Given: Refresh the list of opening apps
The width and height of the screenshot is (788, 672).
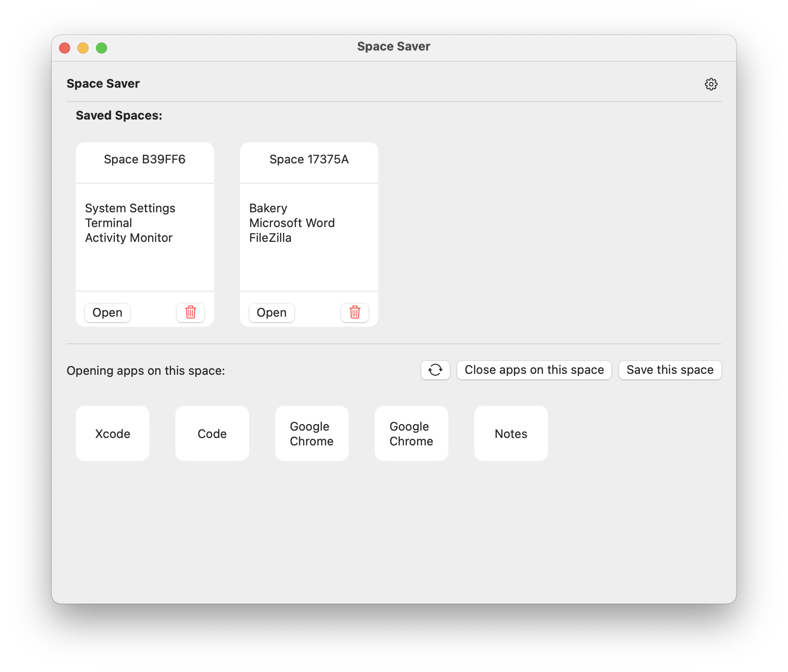Looking at the screenshot, I should click(x=435, y=370).
